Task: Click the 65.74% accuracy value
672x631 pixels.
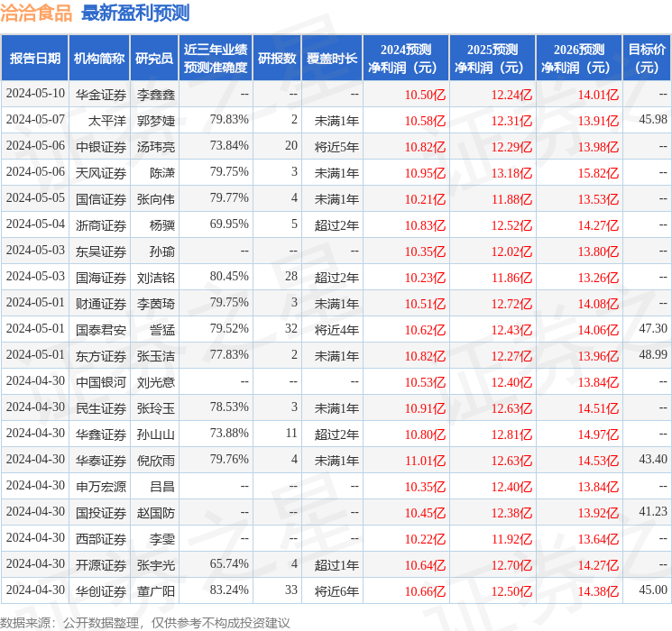Action: click(229, 563)
